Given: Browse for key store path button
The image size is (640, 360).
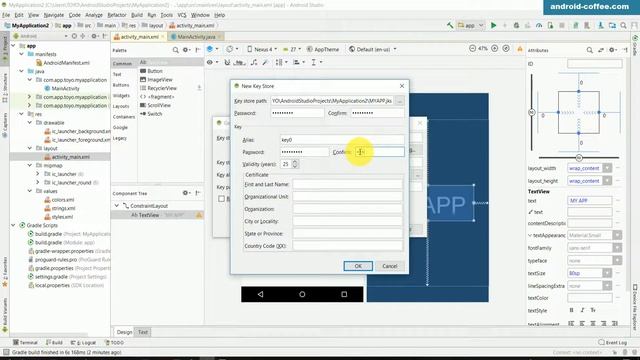Looking at the screenshot, I should click(400, 101).
